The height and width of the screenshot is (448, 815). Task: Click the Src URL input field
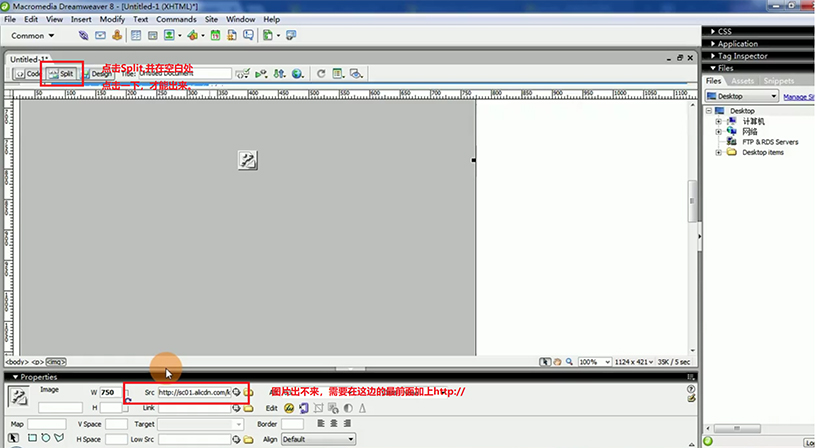[193, 392]
